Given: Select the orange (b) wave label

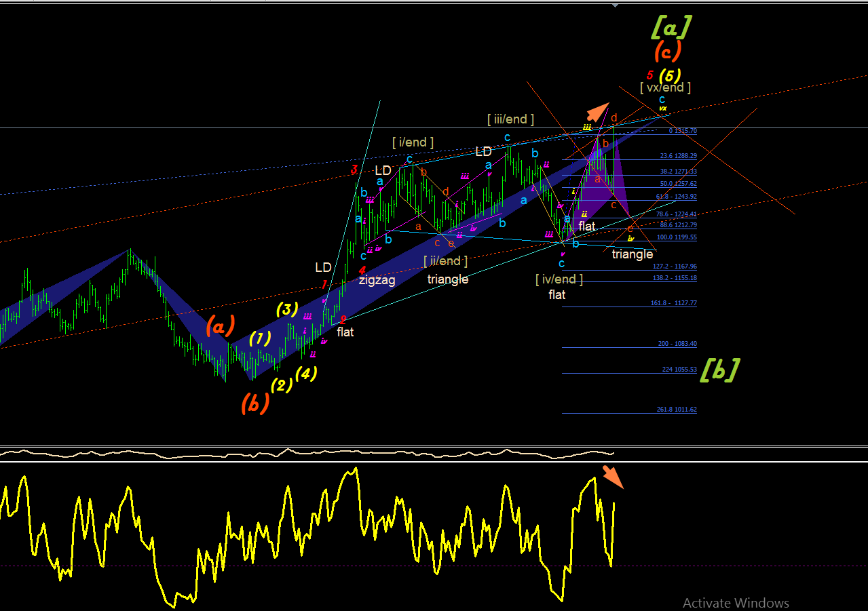Looking at the screenshot, I should 255,404.
